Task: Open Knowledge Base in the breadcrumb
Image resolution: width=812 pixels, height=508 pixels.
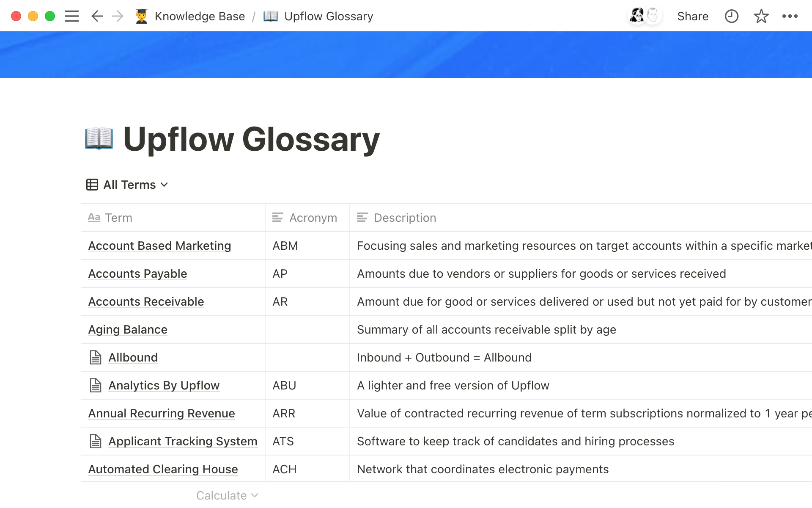Action: point(200,16)
